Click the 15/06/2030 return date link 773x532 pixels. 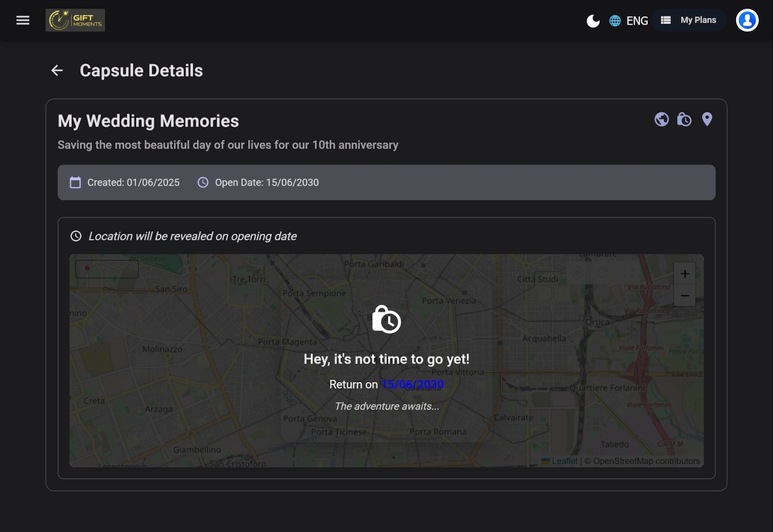412,384
